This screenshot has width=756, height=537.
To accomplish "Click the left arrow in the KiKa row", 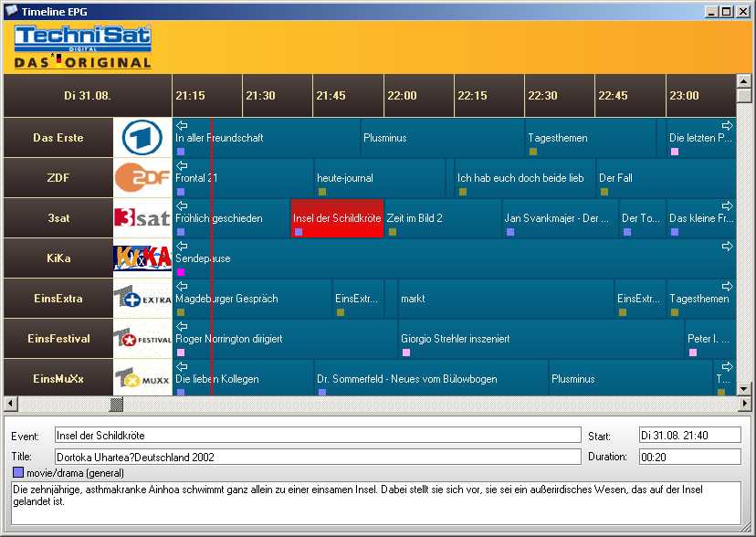I will point(182,246).
